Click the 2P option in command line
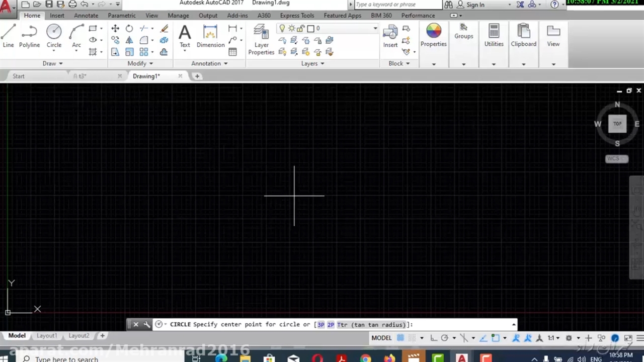 [x=331, y=325]
